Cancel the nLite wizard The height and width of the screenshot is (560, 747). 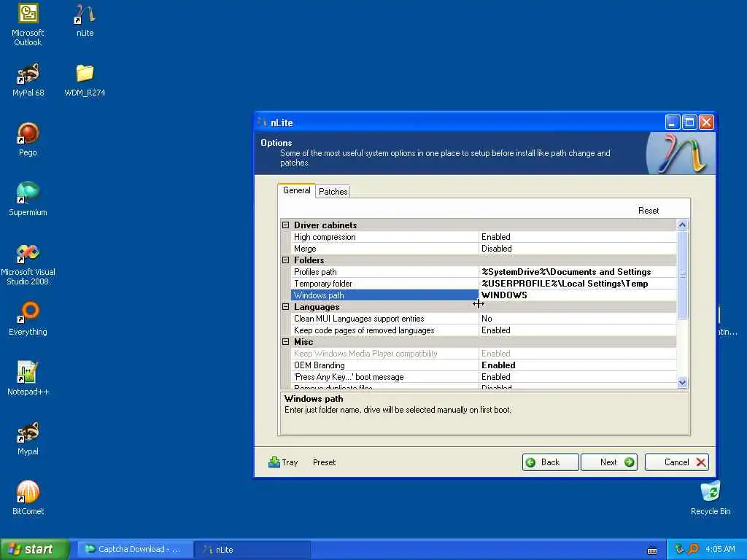[x=676, y=462]
